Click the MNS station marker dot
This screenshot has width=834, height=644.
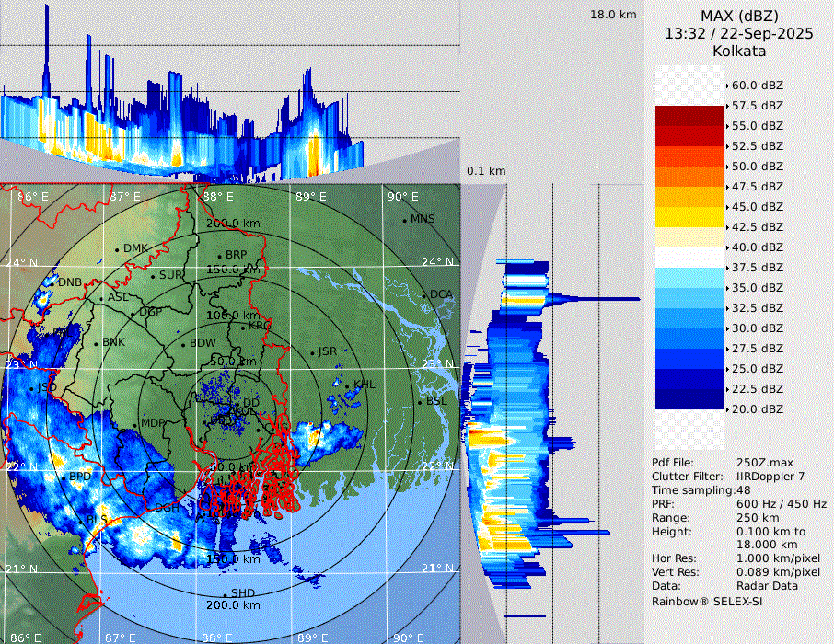tap(405, 220)
